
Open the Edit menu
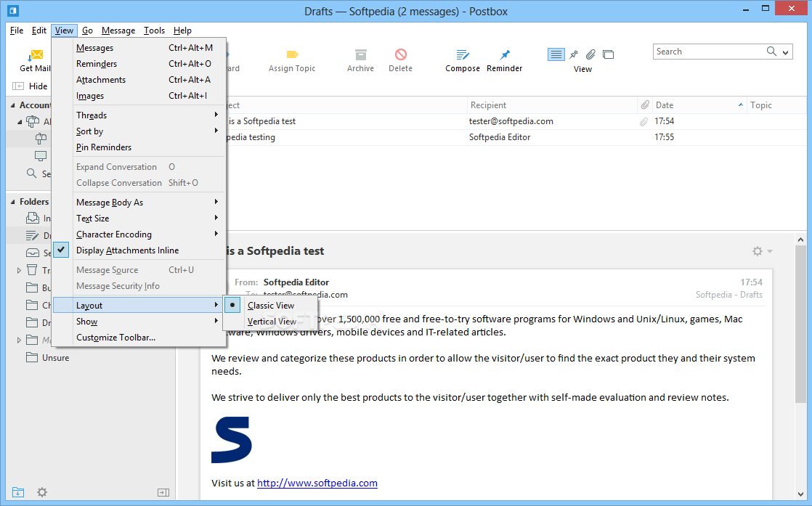click(x=38, y=30)
